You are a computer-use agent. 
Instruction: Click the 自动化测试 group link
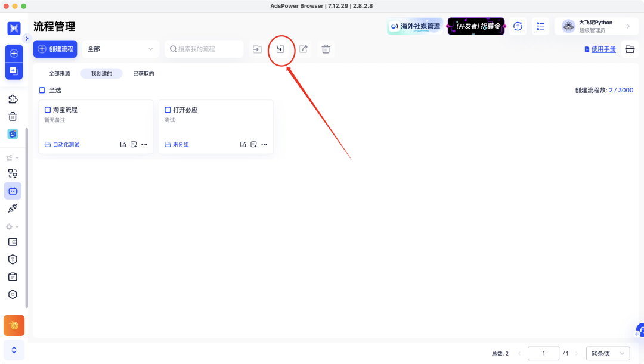(x=62, y=144)
